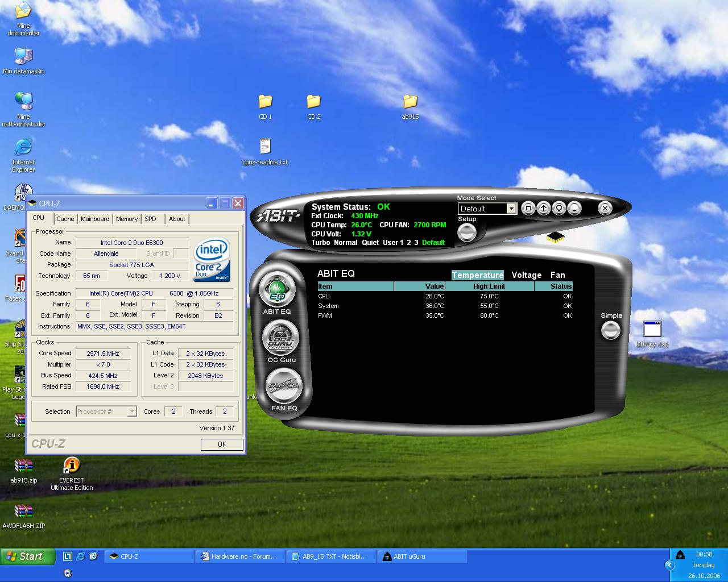The width and height of the screenshot is (728, 582).
Task: Select the AWDFLASH.ZIP archive icon
Action: (23, 516)
